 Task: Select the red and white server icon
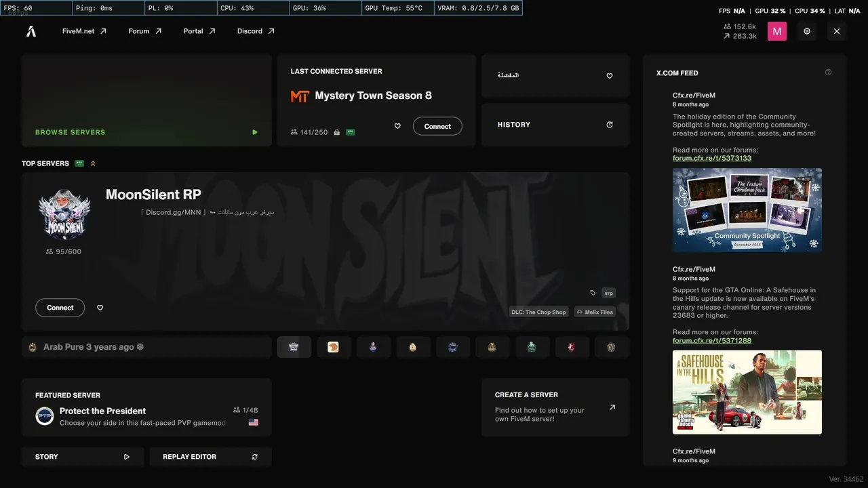pos(571,347)
